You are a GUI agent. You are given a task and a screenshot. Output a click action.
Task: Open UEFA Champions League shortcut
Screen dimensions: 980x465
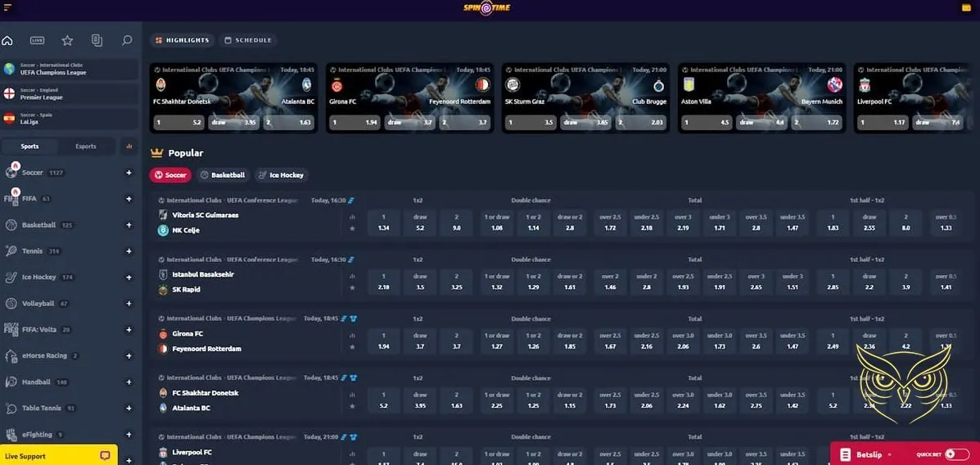coord(70,69)
